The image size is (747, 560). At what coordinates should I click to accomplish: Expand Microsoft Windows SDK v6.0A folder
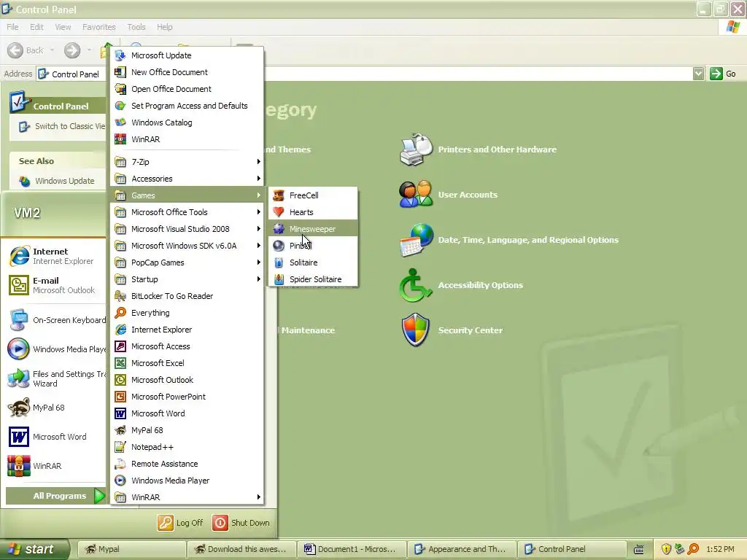[187, 246]
